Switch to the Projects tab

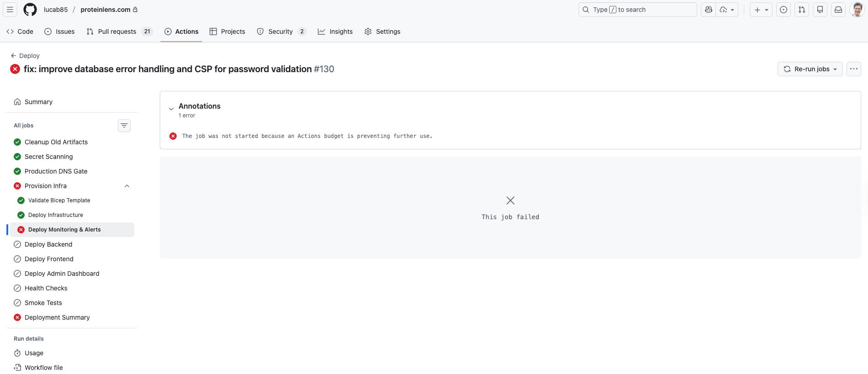coord(227,32)
